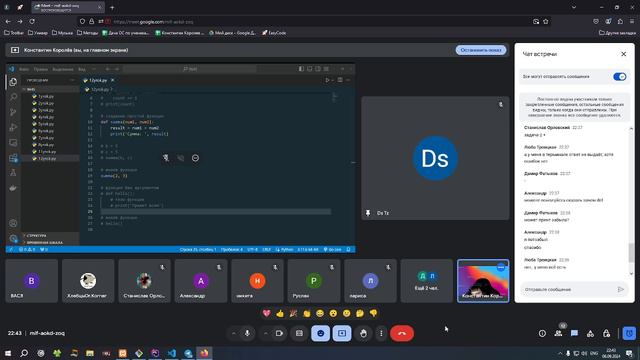Toggle the camera in Meet controls
The width and height of the screenshot is (640, 360).
pyautogui.click(x=279, y=333)
